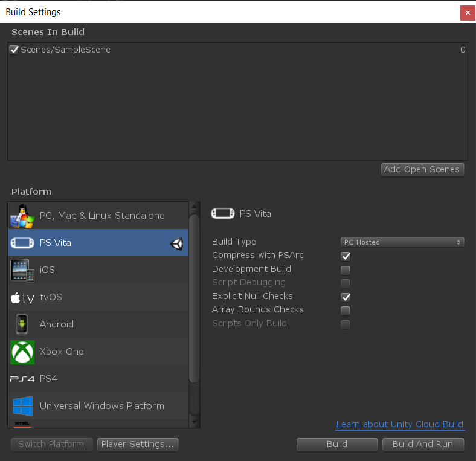Image resolution: width=476 pixels, height=461 pixels.
Task: Click the PS Vita console icon in platform list
Action: tap(22, 243)
